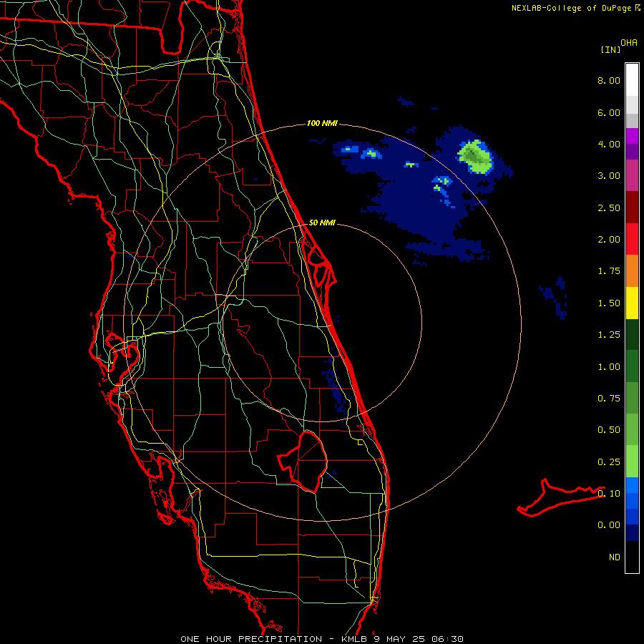644x644 pixels.
Task: Click the 1.50 legend value
Action: pos(609,303)
